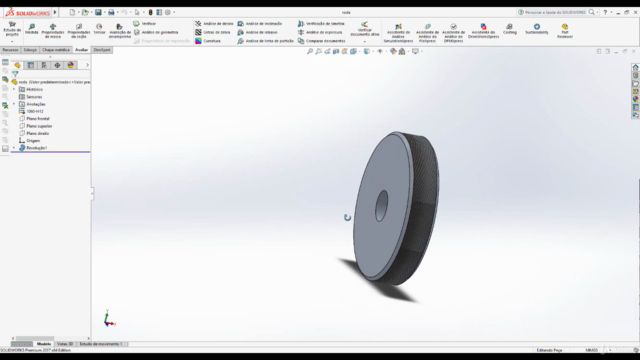Viewport: 640px width, 360px height.
Task: Launch Assistente de Análise do FloXpress
Action: (x=427, y=33)
